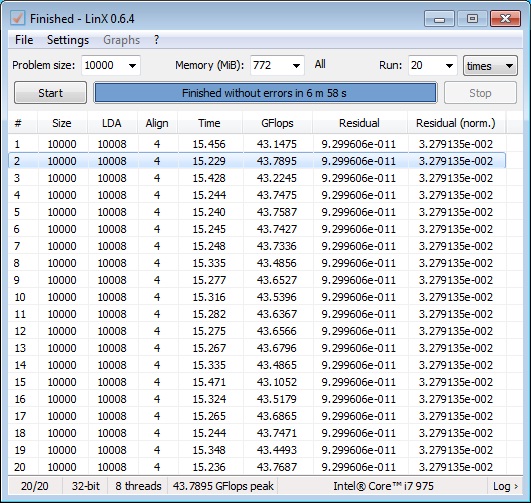
Task: Click the Start button
Action: (x=50, y=93)
